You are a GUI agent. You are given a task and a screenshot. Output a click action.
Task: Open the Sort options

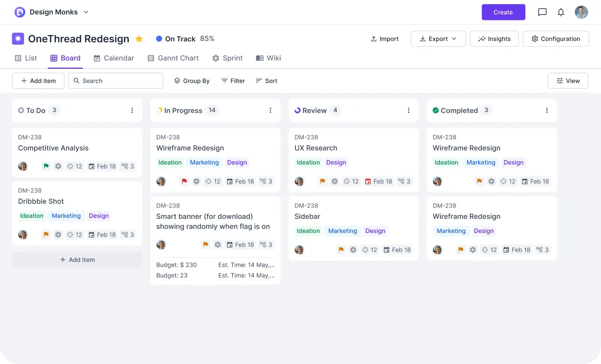point(266,81)
